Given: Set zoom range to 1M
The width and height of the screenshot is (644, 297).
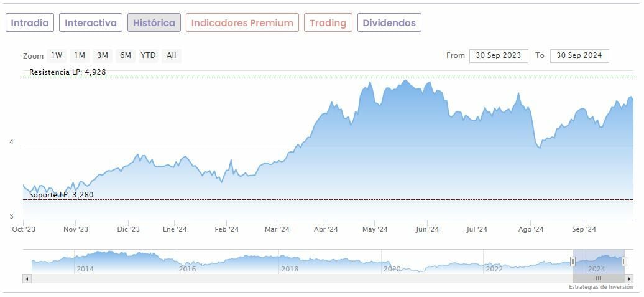Looking at the screenshot, I should (x=80, y=55).
